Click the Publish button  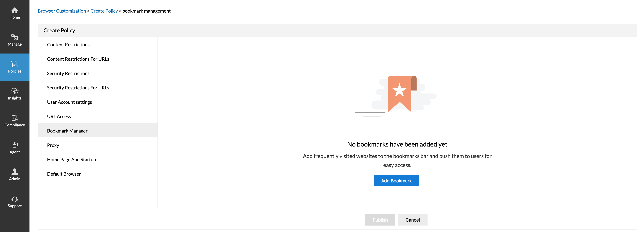(380, 220)
